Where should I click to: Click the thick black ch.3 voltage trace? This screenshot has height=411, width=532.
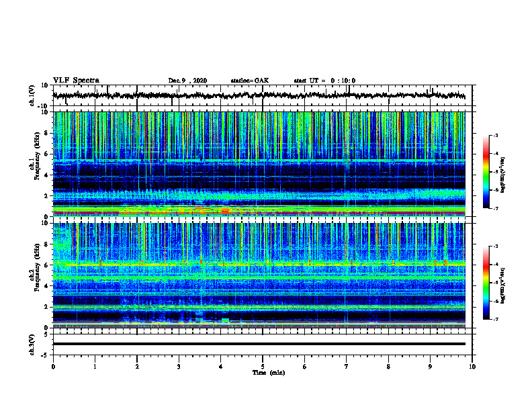(x=259, y=344)
